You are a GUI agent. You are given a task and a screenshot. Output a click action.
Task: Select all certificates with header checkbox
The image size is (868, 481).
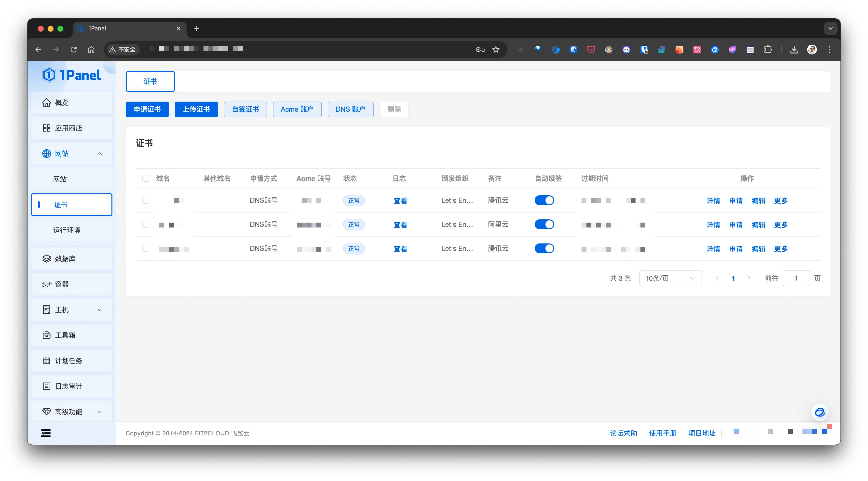point(146,178)
